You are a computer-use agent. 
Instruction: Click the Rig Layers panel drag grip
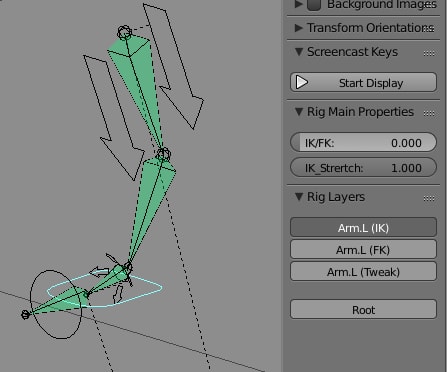(x=429, y=199)
